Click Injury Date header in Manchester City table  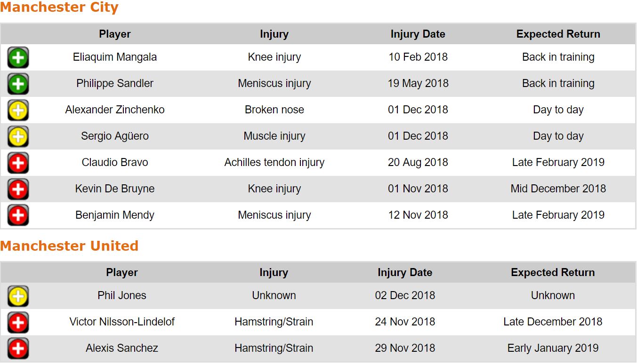418,34
